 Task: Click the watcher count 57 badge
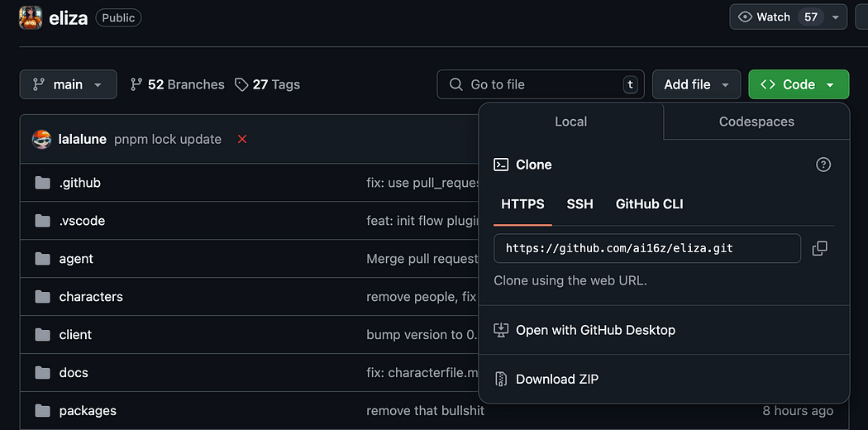click(x=811, y=17)
